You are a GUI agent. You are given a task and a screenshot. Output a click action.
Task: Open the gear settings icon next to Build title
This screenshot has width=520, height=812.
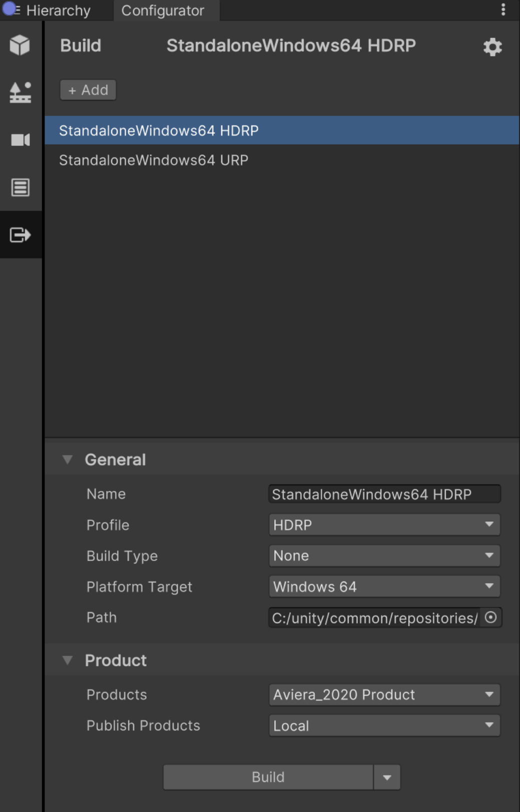(492, 46)
